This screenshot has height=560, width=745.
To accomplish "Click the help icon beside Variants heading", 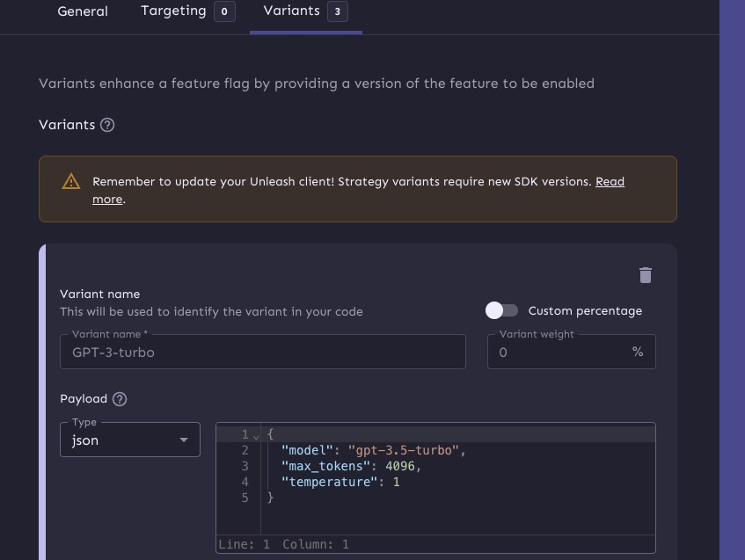I will pyautogui.click(x=107, y=125).
